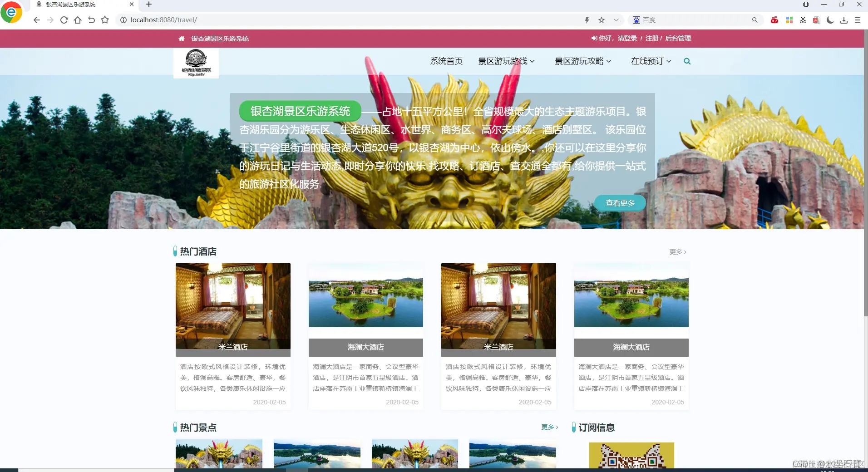
Task: Bookmark page with toolbar star icon
Action: pos(105,20)
